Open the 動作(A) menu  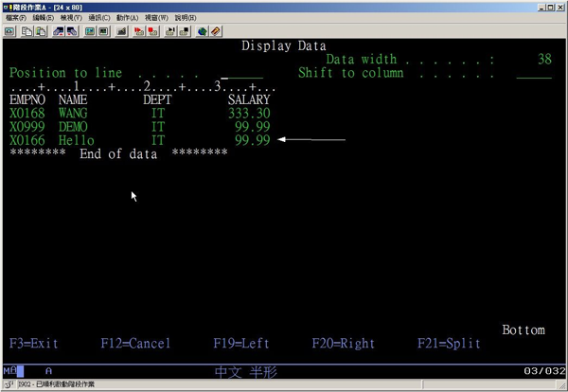pyautogui.click(x=128, y=18)
